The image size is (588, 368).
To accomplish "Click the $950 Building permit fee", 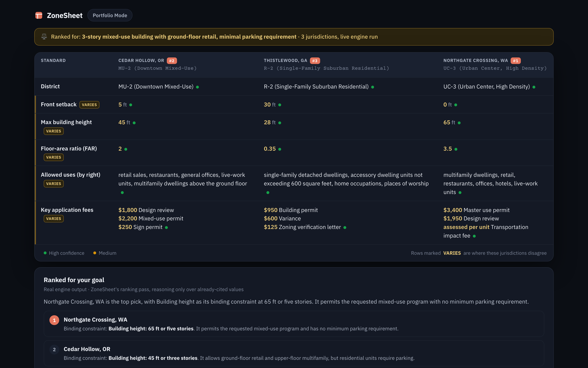I will click(x=291, y=210).
